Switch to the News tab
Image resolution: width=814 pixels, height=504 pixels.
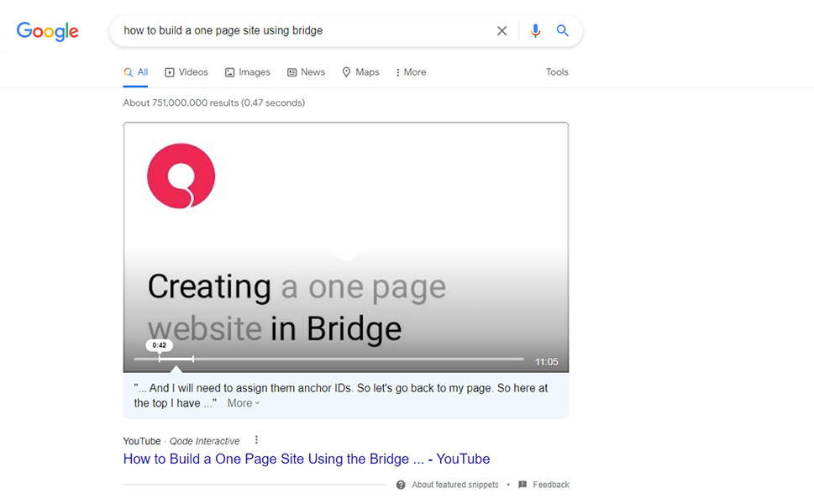[x=306, y=72]
